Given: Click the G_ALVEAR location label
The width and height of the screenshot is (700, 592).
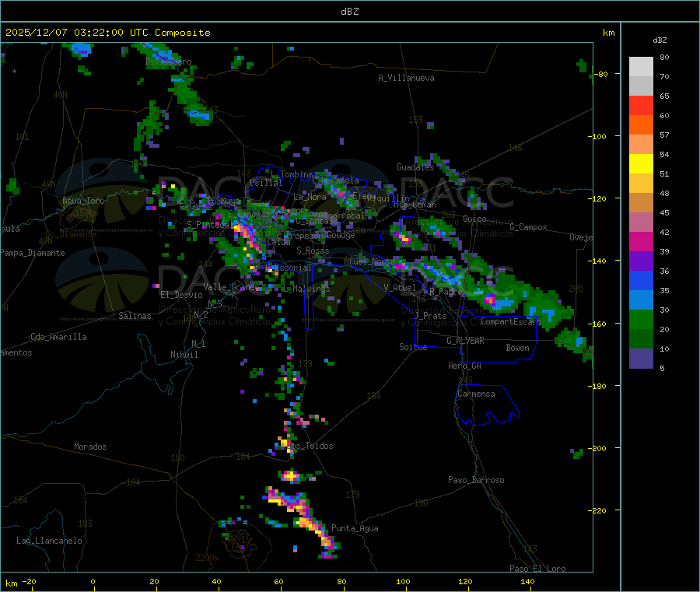Looking at the screenshot, I should point(465,341).
